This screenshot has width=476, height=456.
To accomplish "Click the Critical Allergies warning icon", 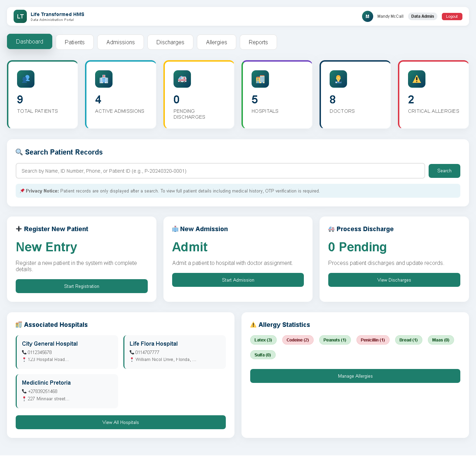I will (x=417, y=79).
